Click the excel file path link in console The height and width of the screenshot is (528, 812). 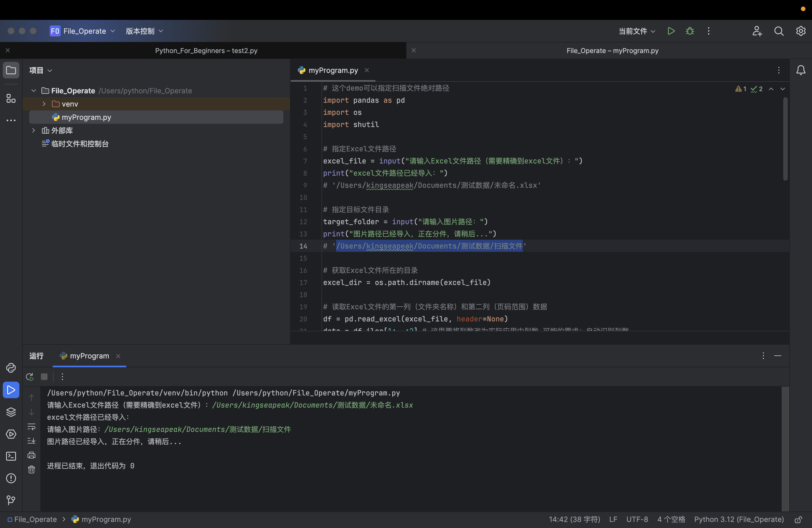click(312, 405)
